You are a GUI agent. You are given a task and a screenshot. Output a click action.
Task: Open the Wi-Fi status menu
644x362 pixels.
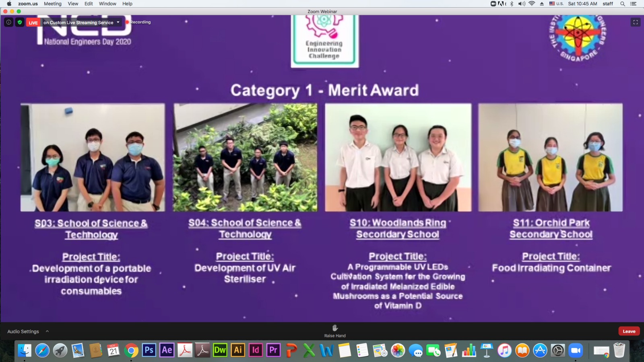click(532, 4)
